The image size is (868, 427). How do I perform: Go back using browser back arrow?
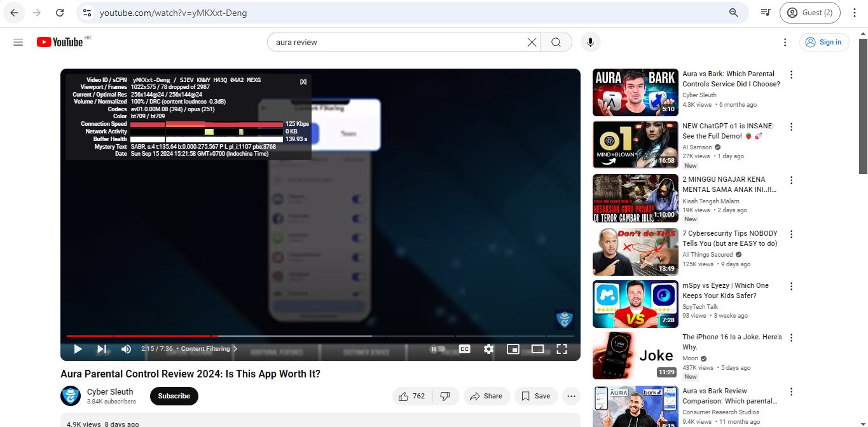(14, 13)
